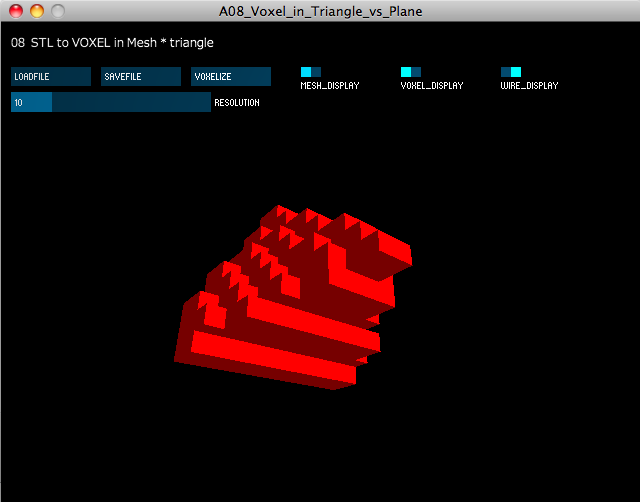Click the red voxel model

coord(300,300)
